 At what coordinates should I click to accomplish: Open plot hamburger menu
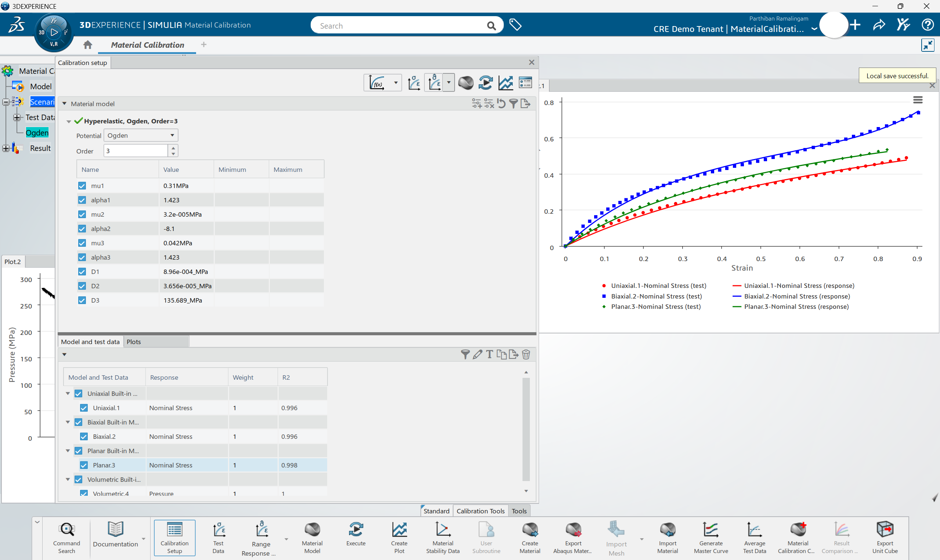coord(918,100)
